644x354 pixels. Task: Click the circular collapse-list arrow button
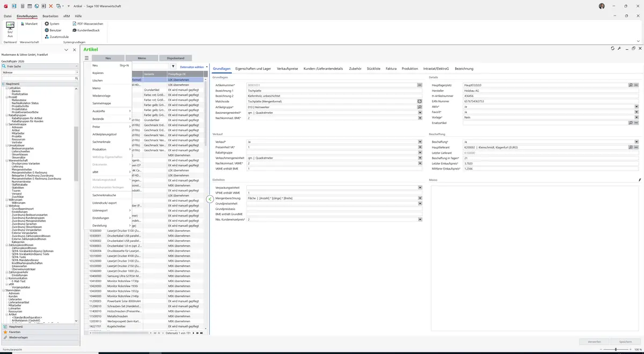(x=210, y=199)
